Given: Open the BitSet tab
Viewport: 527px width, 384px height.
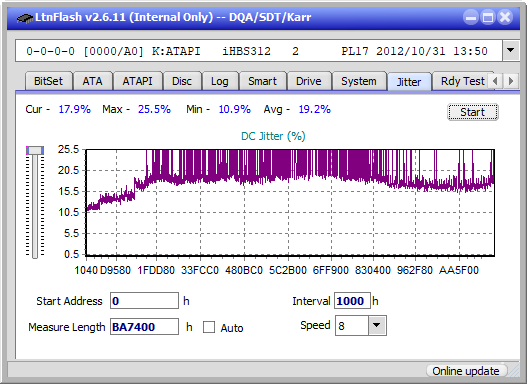Looking at the screenshot, I should pyautogui.click(x=48, y=81).
